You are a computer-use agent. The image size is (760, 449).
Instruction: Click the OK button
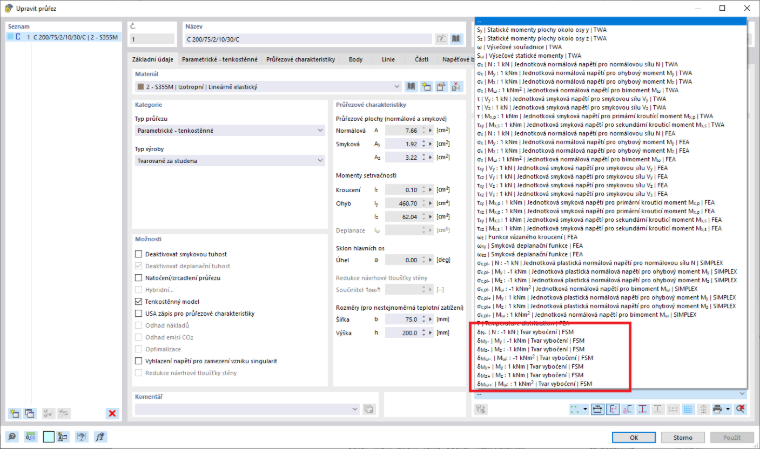[633, 437]
